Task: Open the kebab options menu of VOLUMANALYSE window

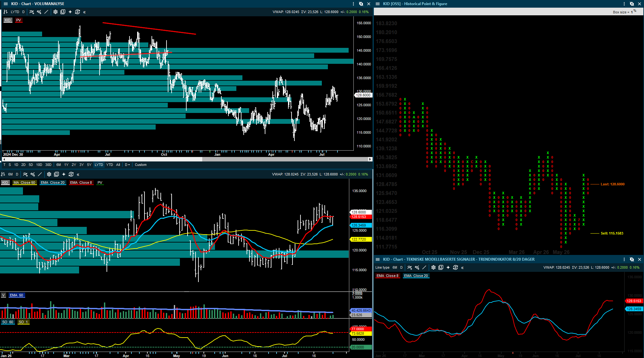Action: 353,4
